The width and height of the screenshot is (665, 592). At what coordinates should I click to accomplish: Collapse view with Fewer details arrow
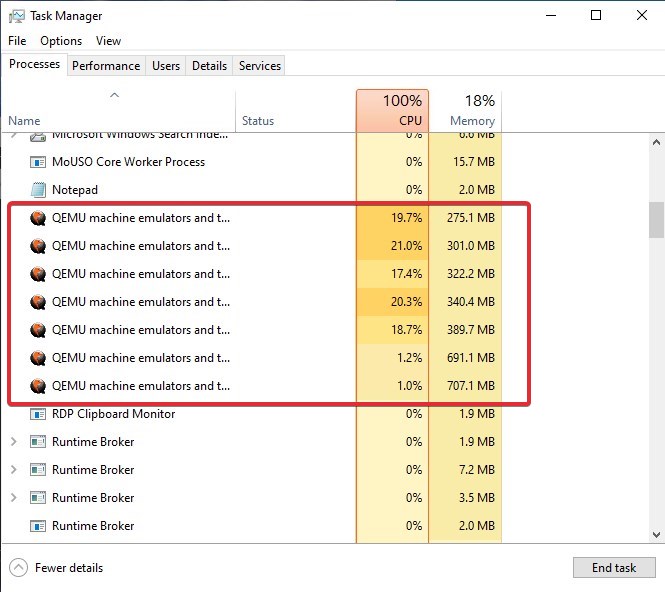pos(18,567)
